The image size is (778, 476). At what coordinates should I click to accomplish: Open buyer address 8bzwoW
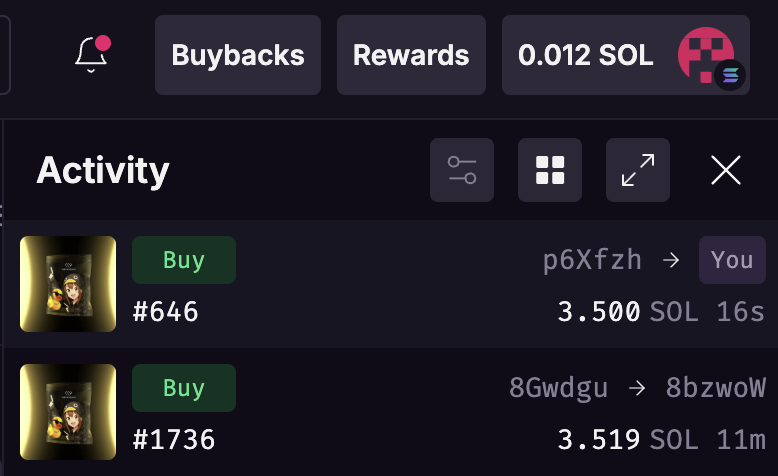pyautogui.click(x=716, y=388)
